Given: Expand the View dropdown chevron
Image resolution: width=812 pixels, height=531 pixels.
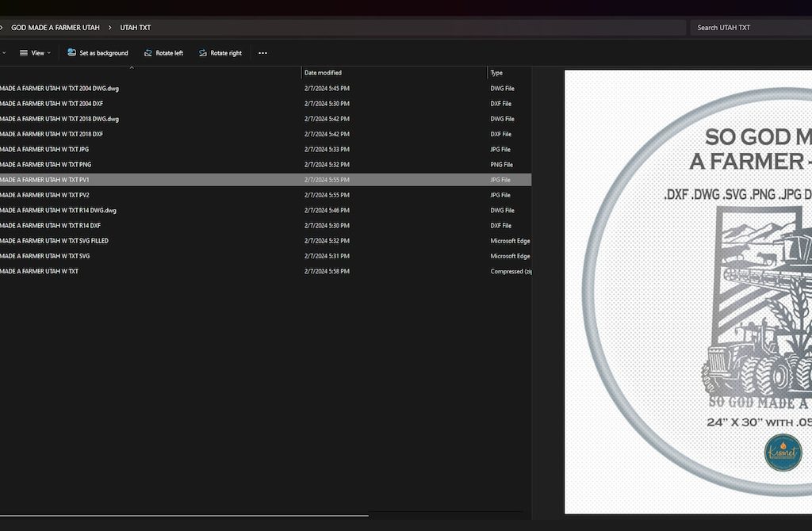Looking at the screenshot, I should coord(49,53).
